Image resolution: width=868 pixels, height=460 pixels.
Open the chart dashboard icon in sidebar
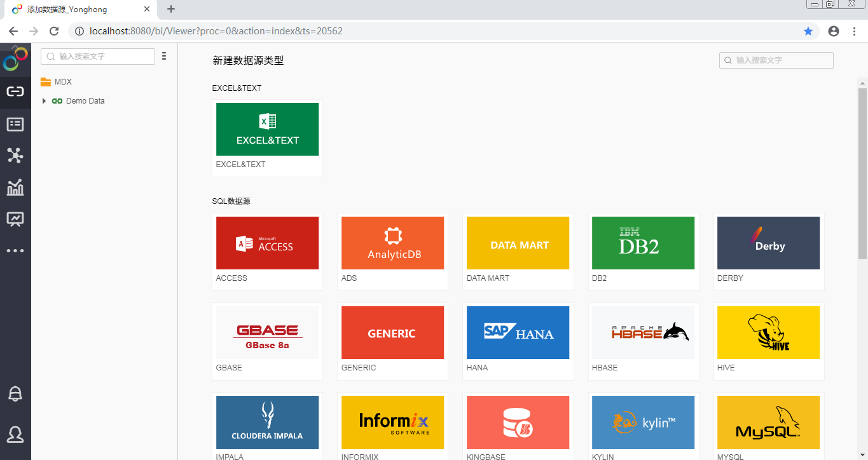click(15, 187)
